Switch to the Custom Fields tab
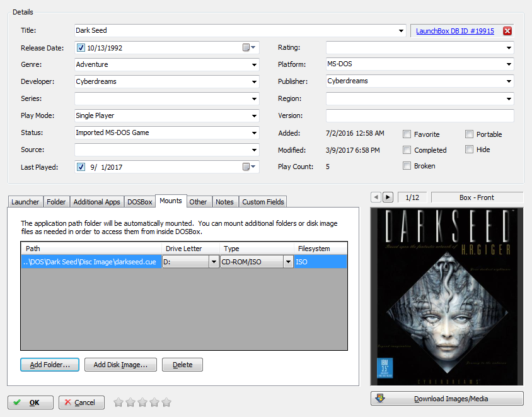The width and height of the screenshot is (532, 417). tap(263, 202)
